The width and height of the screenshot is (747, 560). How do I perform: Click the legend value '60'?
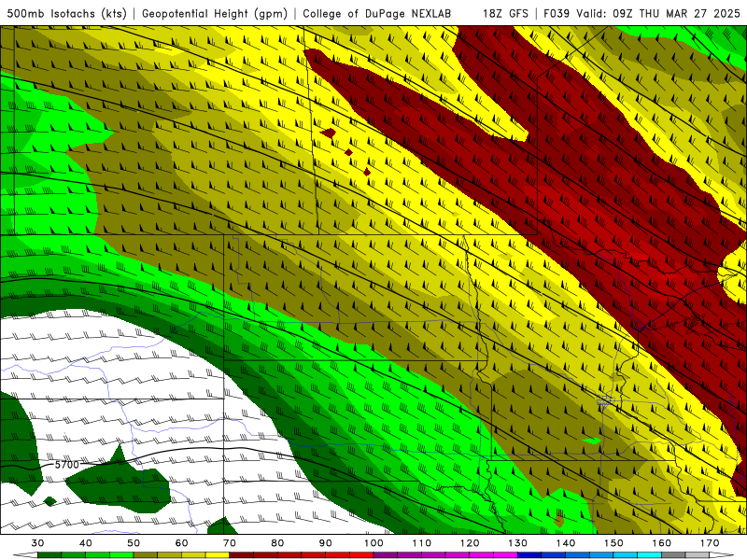pos(182,543)
